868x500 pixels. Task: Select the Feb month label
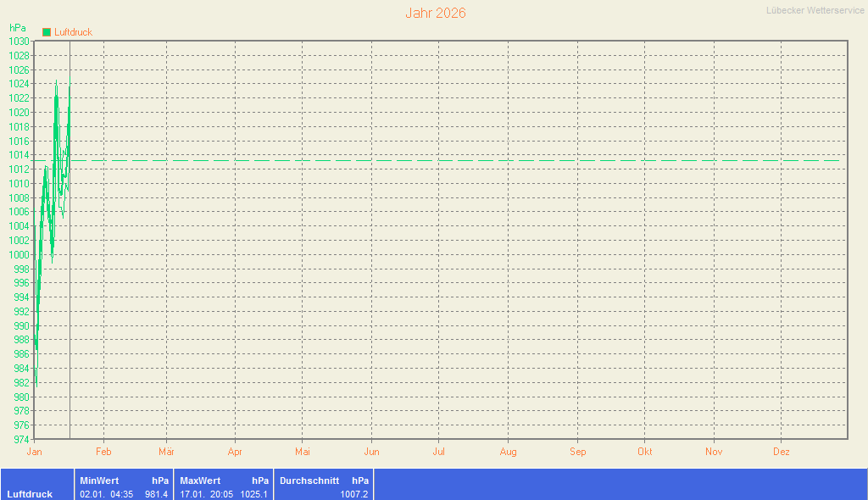click(x=103, y=453)
